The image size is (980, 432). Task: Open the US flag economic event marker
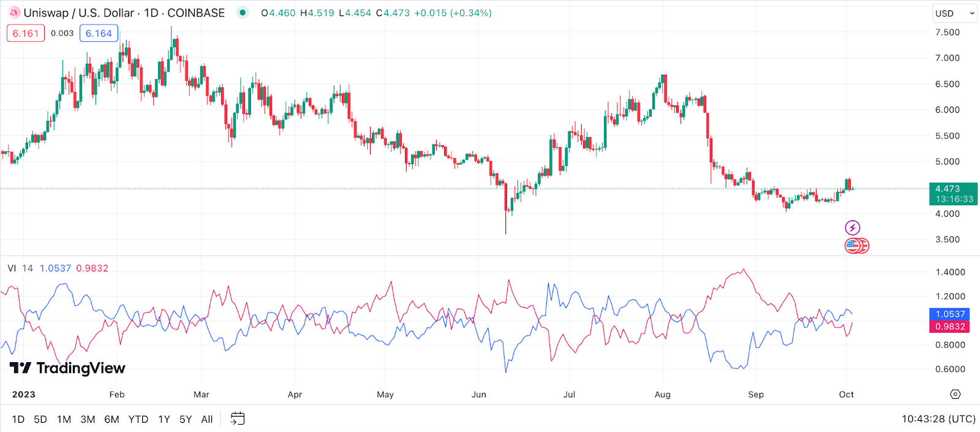pos(853,246)
